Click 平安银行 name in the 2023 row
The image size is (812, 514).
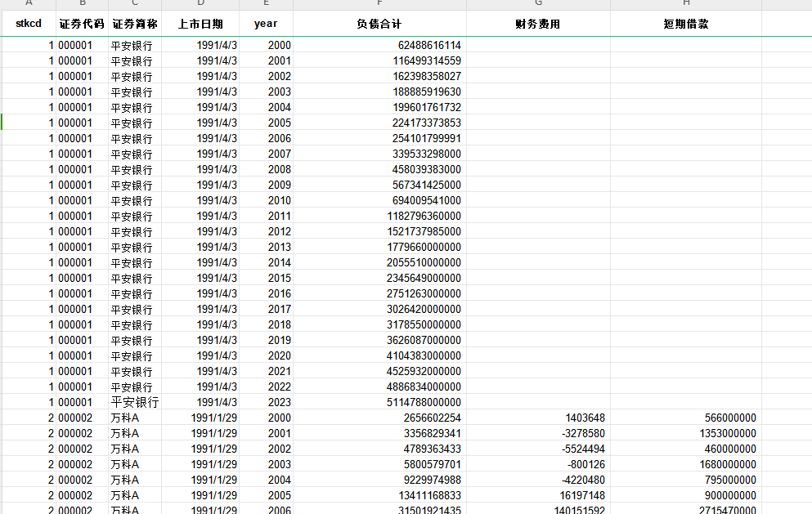(x=135, y=402)
